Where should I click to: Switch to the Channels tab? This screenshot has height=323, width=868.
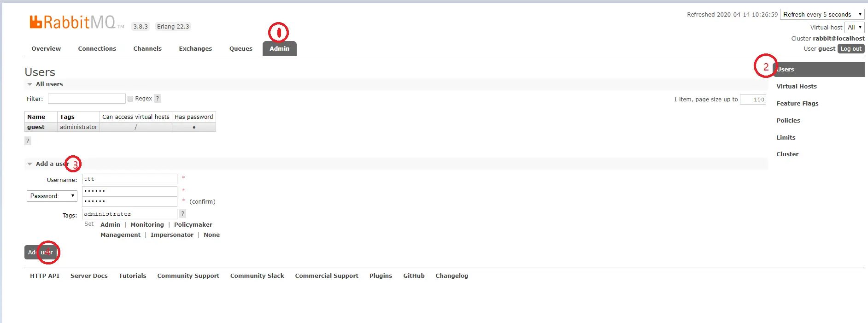pyautogui.click(x=147, y=48)
